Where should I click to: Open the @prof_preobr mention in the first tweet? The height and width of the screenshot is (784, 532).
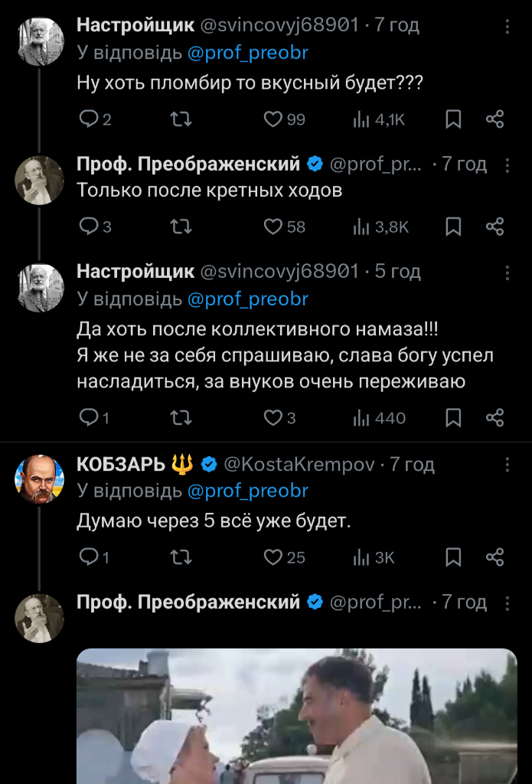pyautogui.click(x=247, y=53)
